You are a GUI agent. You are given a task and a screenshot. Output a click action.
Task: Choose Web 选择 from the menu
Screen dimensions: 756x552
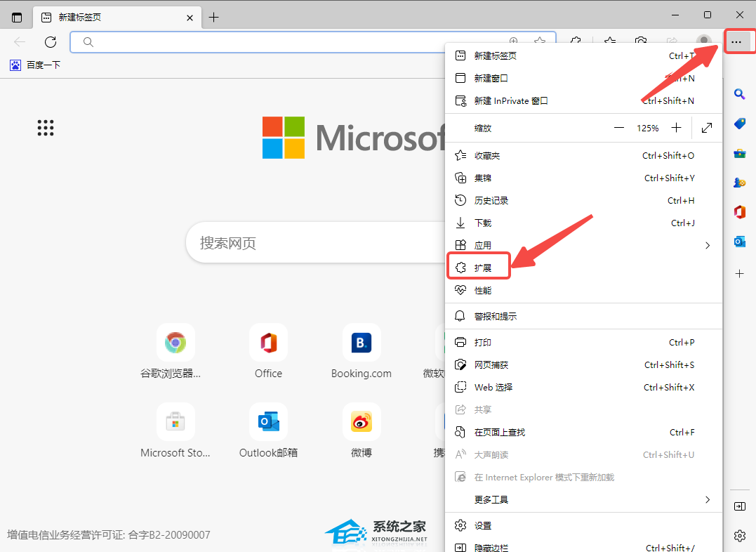coord(583,387)
